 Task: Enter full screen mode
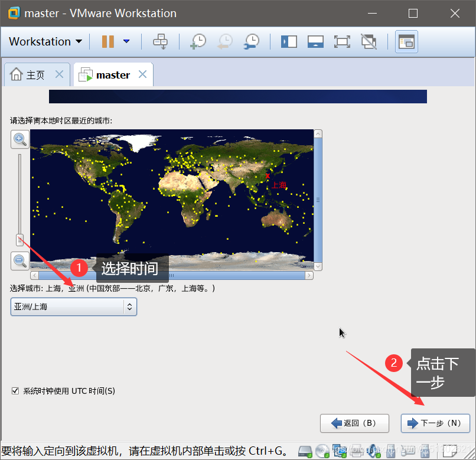[x=342, y=41]
